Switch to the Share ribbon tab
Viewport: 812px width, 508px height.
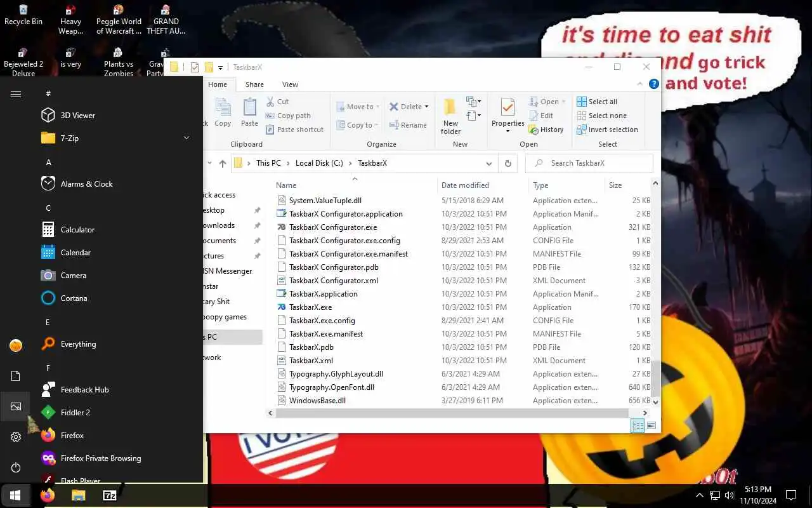coord(254,84)
